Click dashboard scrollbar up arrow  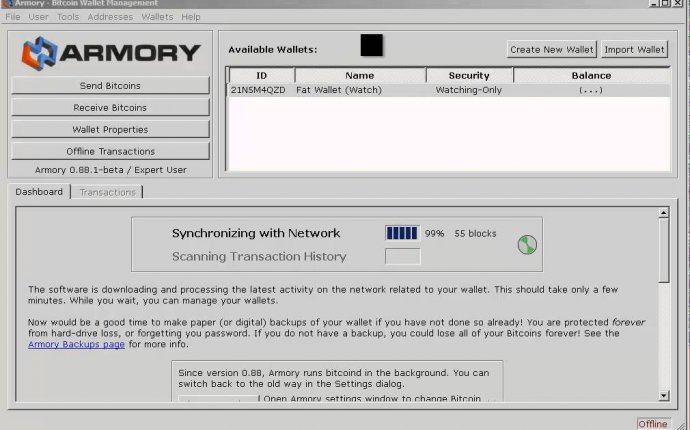(664, 213)
